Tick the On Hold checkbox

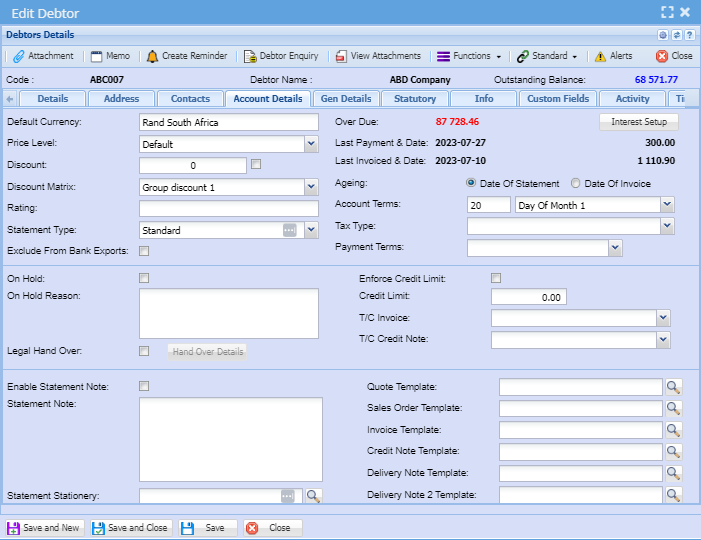click(x=144, y=278)
